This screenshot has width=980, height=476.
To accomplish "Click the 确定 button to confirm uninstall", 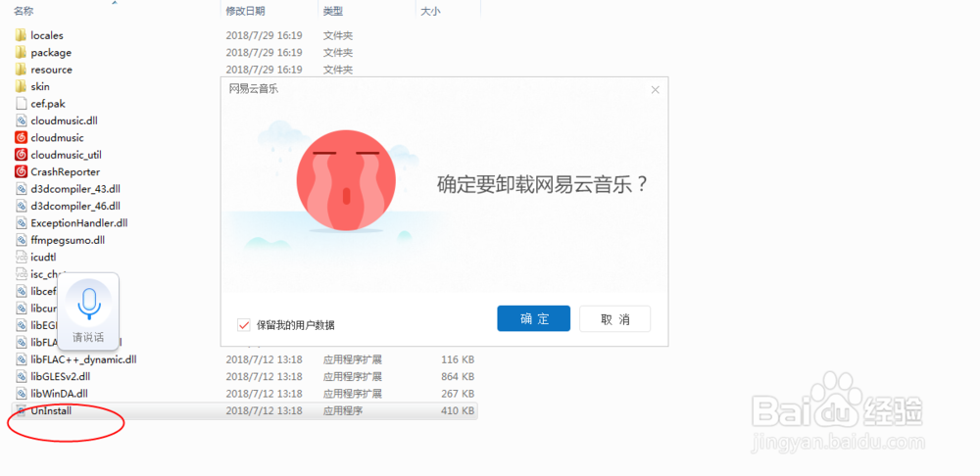I will point(533,318).
